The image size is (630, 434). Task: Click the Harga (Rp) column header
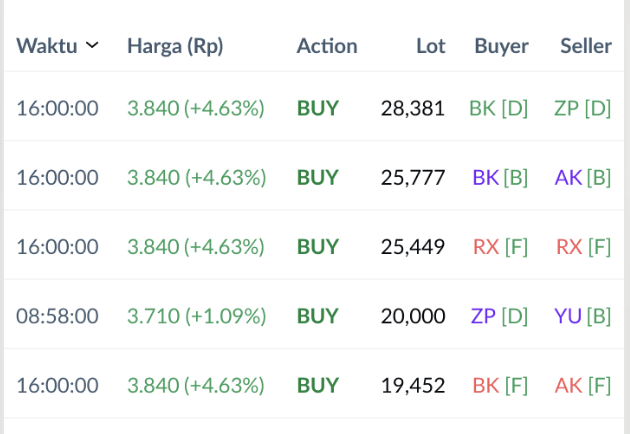pyautogui.click(x=175, y=46)
